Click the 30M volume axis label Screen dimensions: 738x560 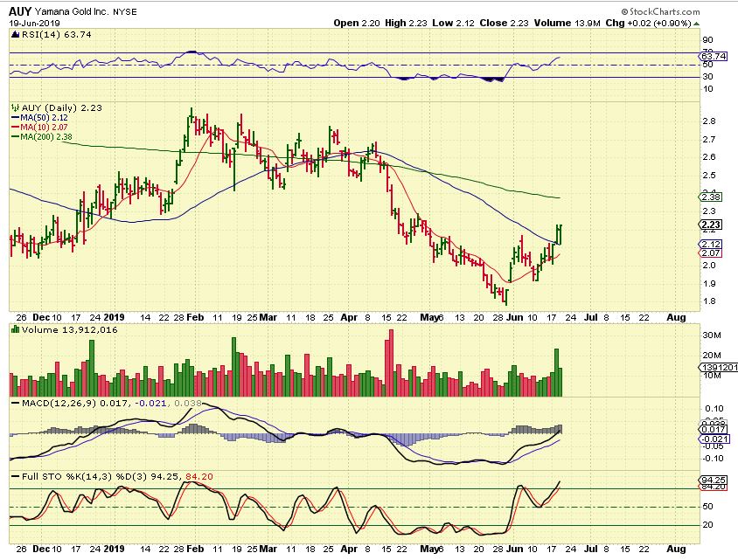[712, 335]
